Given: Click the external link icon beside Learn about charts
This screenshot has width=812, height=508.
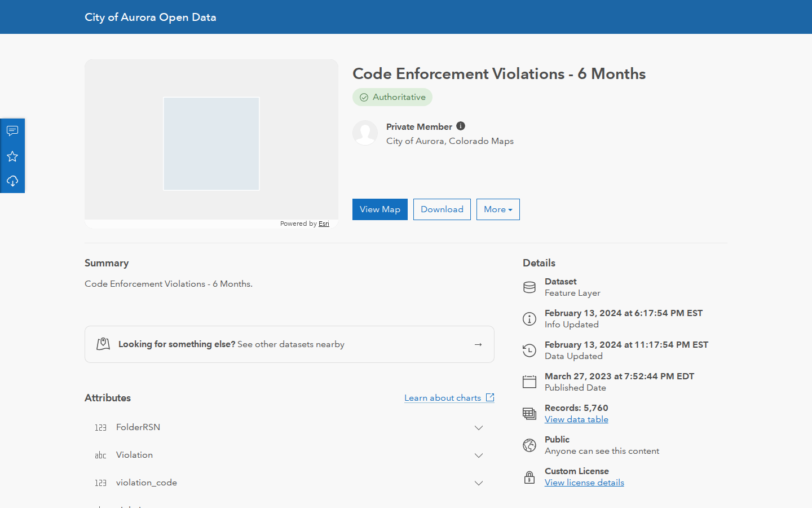Looking at the screenshot, I should (490, 397).
